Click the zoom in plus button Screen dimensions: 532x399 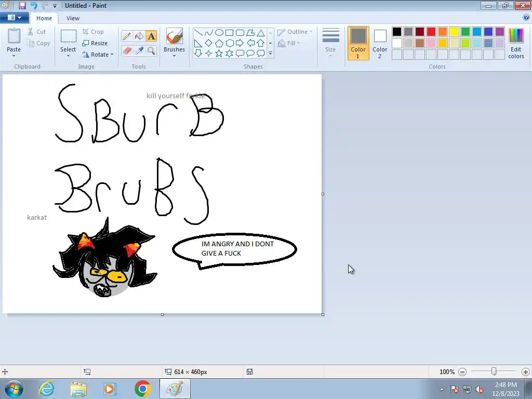point(526,372)
